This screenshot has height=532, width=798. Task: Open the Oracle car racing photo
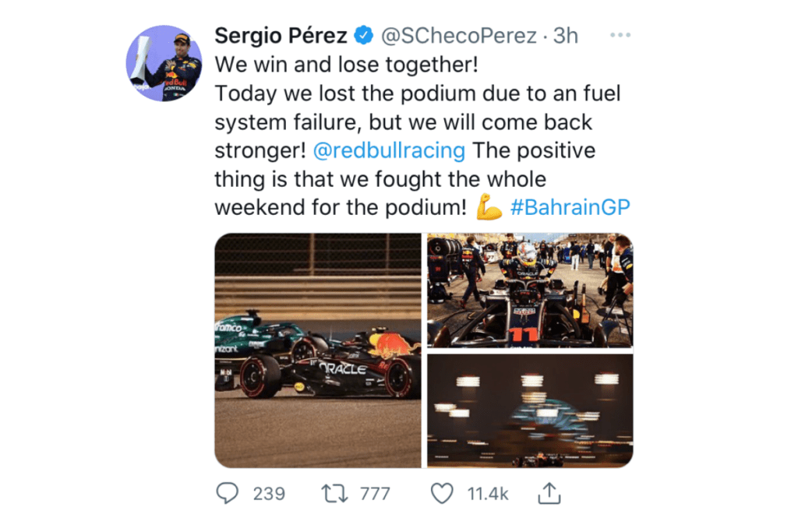pyautogui.click(x=318, y=351)
